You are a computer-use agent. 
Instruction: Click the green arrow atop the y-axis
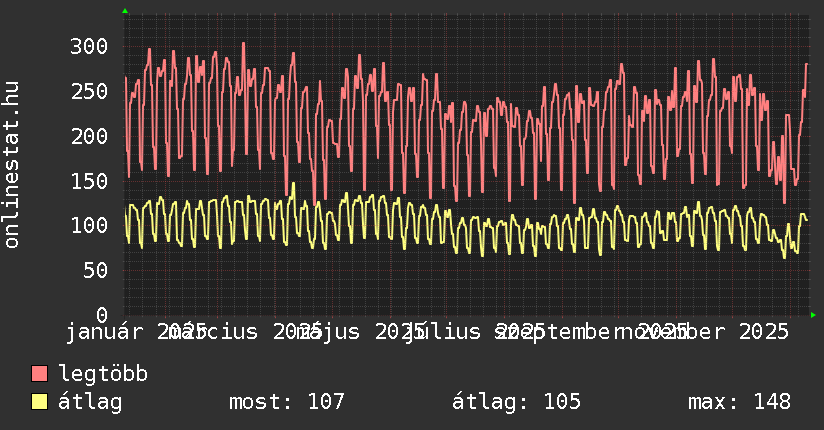pyautogui.click(x=124, y=11)
